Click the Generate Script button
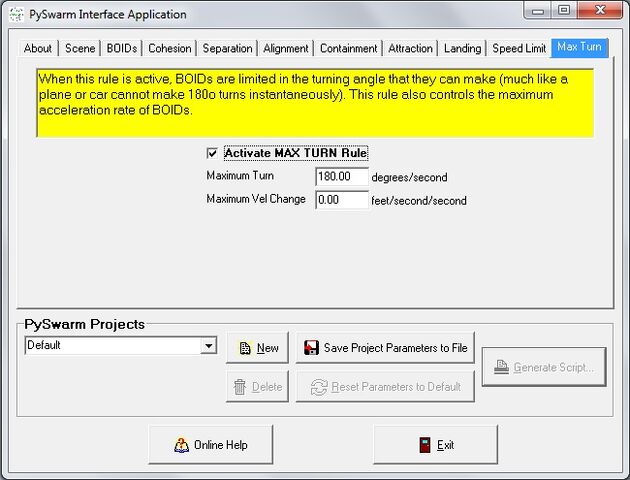 coord(544,367)
